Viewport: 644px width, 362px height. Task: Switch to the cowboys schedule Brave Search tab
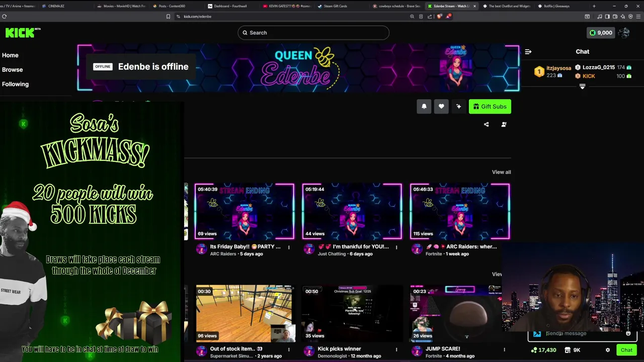397,6
